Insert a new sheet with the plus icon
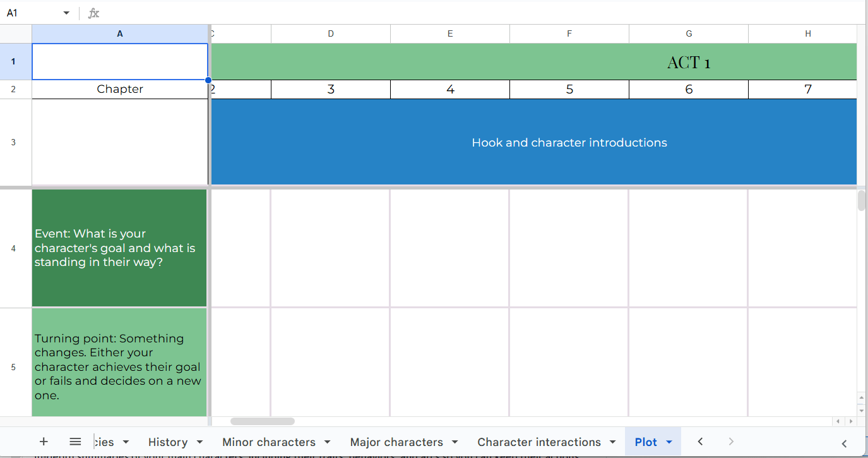 [x=43, y=442]
